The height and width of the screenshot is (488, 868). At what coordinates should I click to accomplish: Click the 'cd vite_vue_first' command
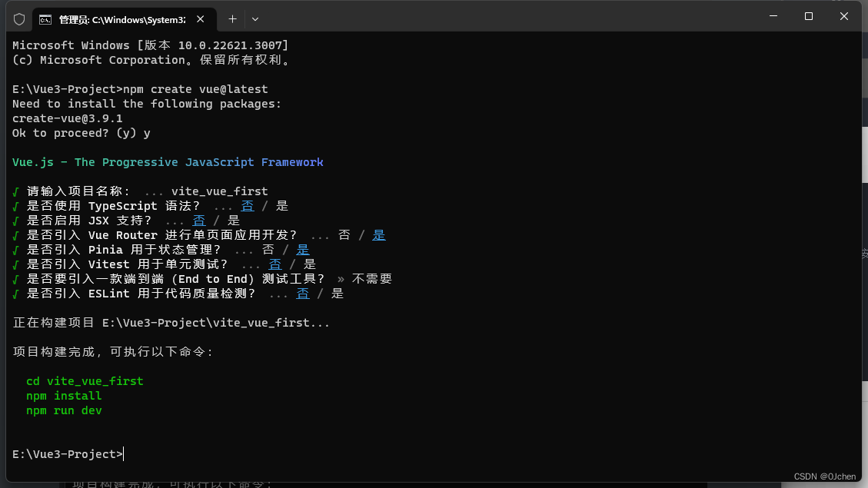(85, 381)
